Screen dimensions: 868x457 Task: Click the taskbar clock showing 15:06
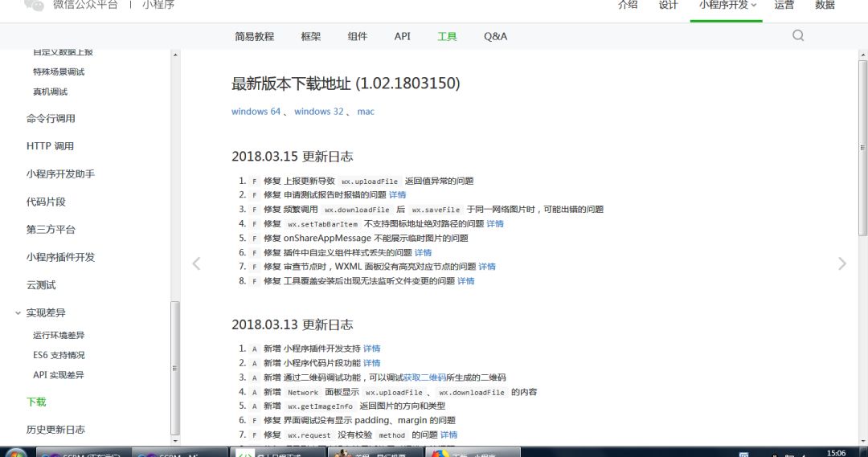pos(836,453)
